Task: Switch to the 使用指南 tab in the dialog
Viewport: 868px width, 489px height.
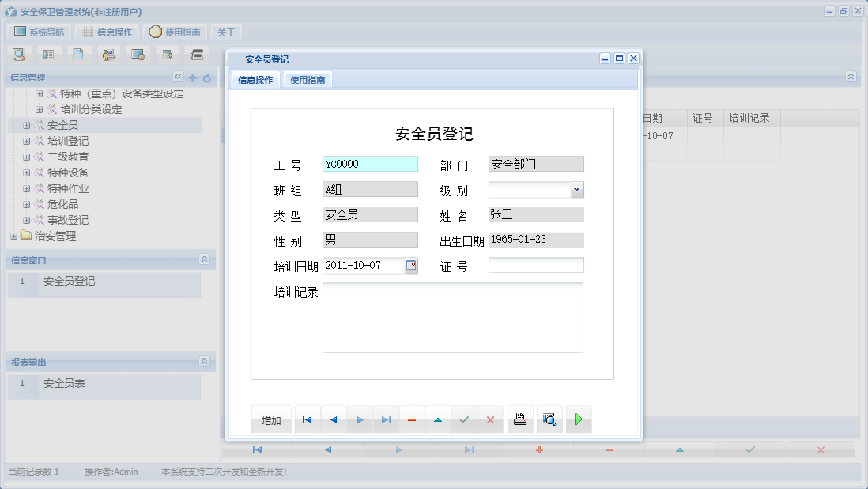Action: [x=307, y=80]
